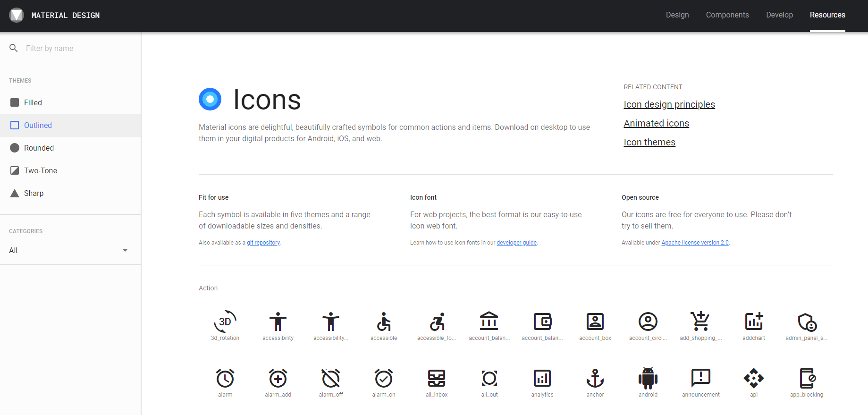This screenshot has width=868, height=415.
Task: Click the search magnifier icon
Action: pos(14,48)
